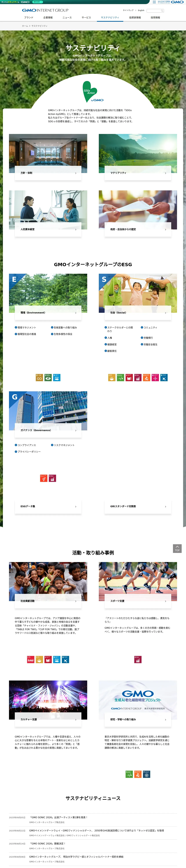Click SDG 17 icon under 研究・学術 section

pos(146,774)
